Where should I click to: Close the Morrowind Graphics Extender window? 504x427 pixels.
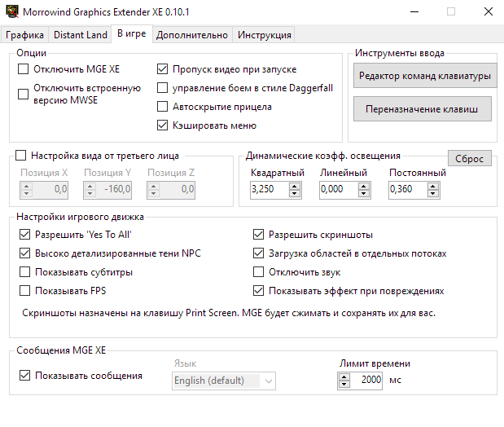tap(489, 12)
